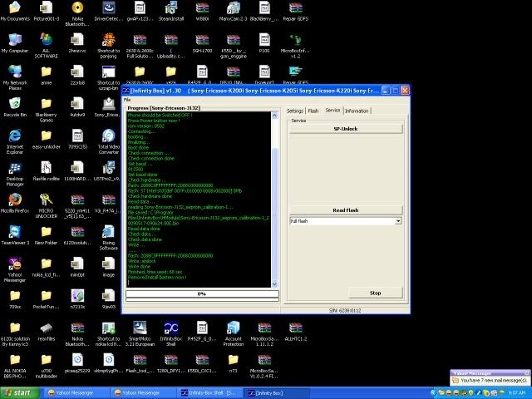Select the Infinity Box taskbar button
Image resolution: width=532 pixels, height=399 pixels.
click(277, 393)
